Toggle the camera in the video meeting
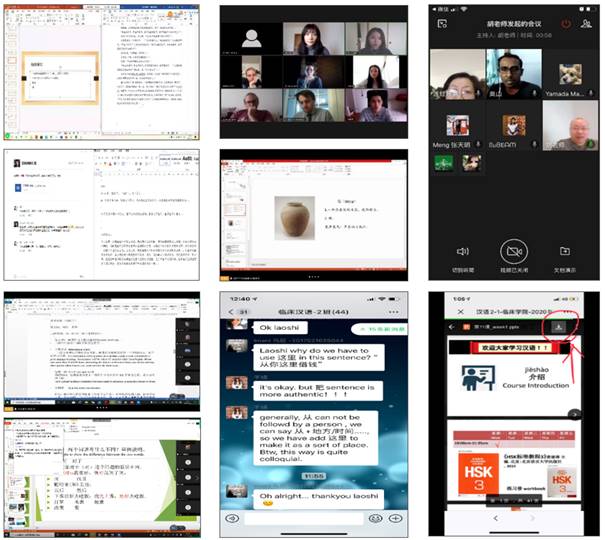 click(514, 251)
